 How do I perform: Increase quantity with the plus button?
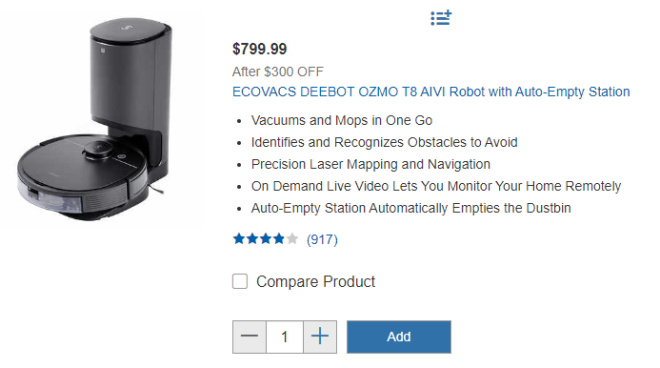320,337
